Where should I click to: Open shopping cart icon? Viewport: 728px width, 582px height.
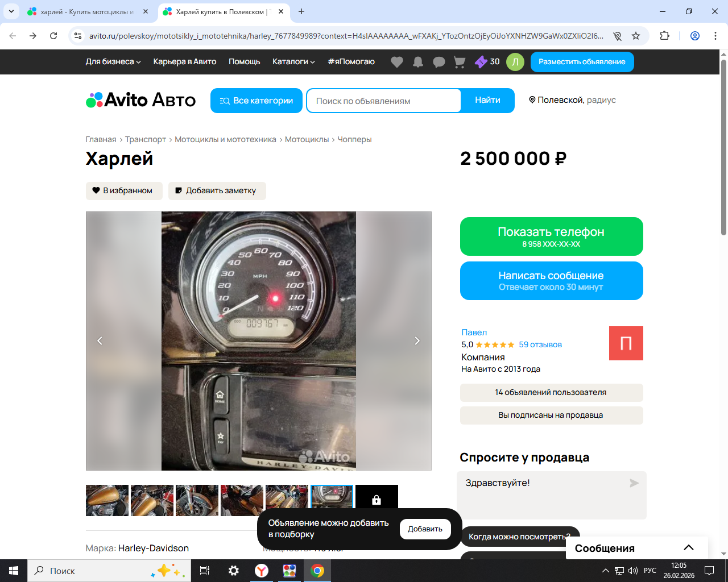click(x=460, y=62)
